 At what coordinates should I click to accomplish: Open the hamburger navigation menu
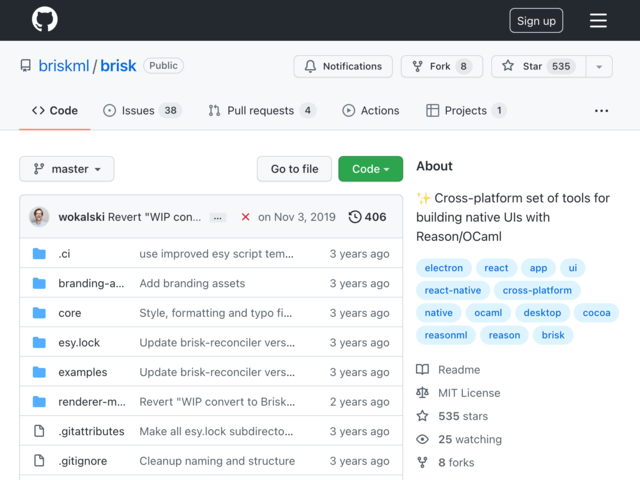(x=598, y=20)
